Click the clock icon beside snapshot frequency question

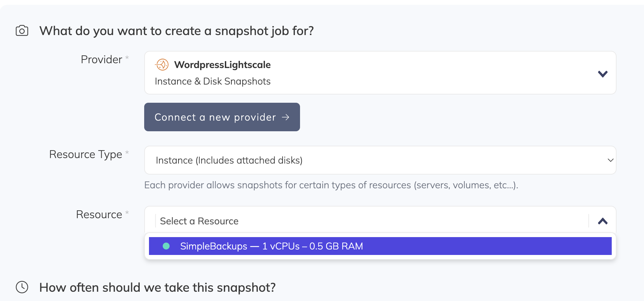click(x=22, y=287)
